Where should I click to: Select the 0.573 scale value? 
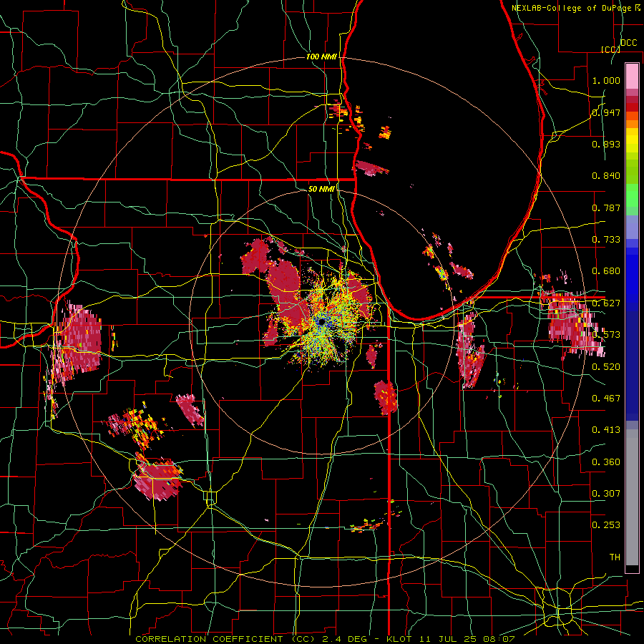click(606, 335)
